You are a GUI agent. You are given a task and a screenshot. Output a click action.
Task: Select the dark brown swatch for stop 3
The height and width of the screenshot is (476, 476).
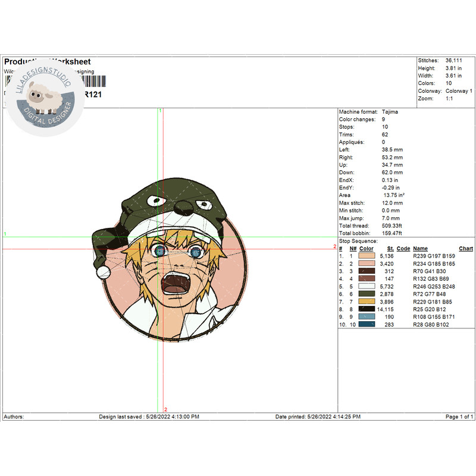tap(367, 271)
